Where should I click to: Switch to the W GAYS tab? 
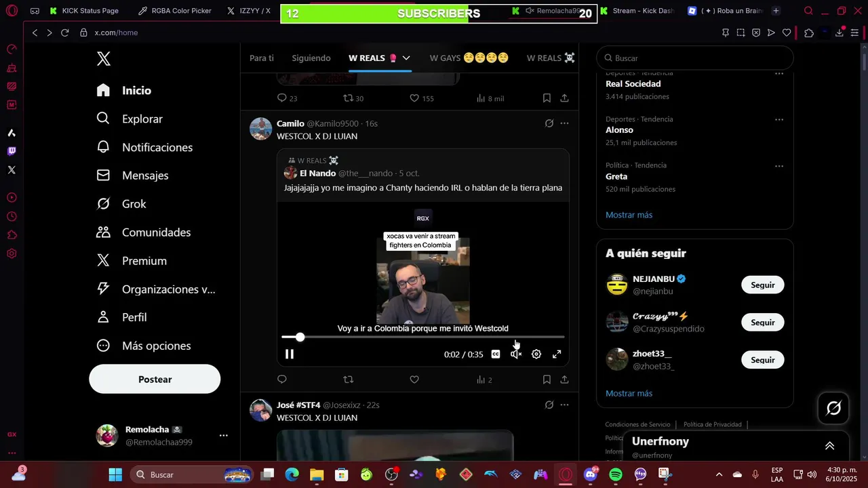pyautogui.click(x=469, y=58)
